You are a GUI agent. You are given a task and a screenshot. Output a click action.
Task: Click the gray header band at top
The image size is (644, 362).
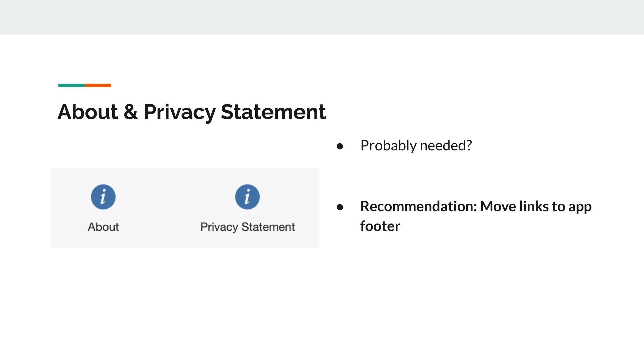(x=322, y=17)
